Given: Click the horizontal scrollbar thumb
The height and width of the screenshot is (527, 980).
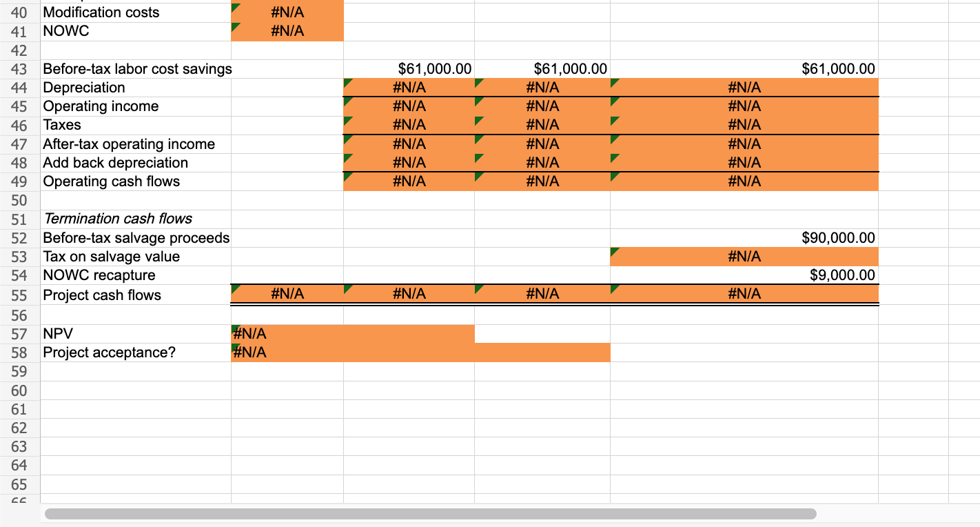Looking at the screenshot, I should pyautogui.click(x=430, y=514).
